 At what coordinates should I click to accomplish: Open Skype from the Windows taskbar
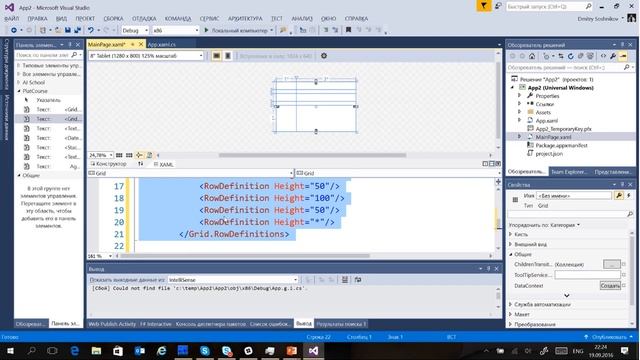pyautogui.click(x=205, y=351)
